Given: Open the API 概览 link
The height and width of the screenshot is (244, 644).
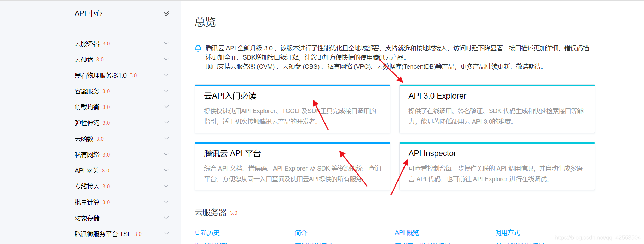Looking at the screenshot, I should click(407, 233).
